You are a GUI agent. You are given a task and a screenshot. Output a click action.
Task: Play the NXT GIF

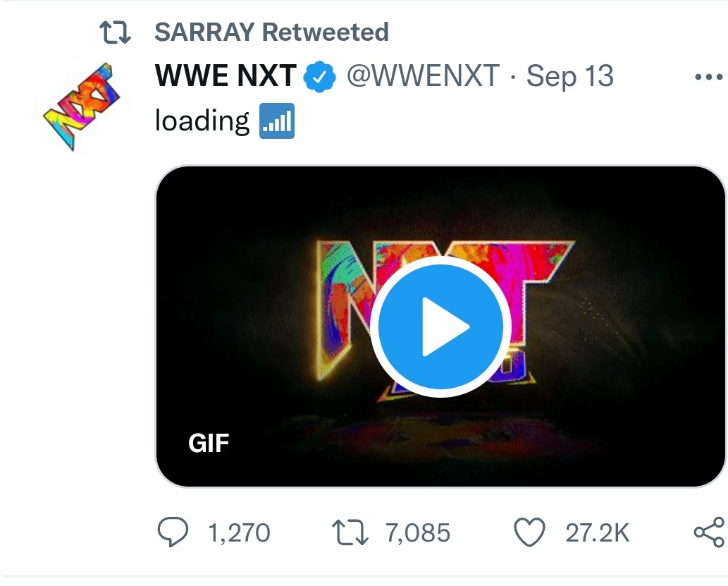[x=440, y=327]
